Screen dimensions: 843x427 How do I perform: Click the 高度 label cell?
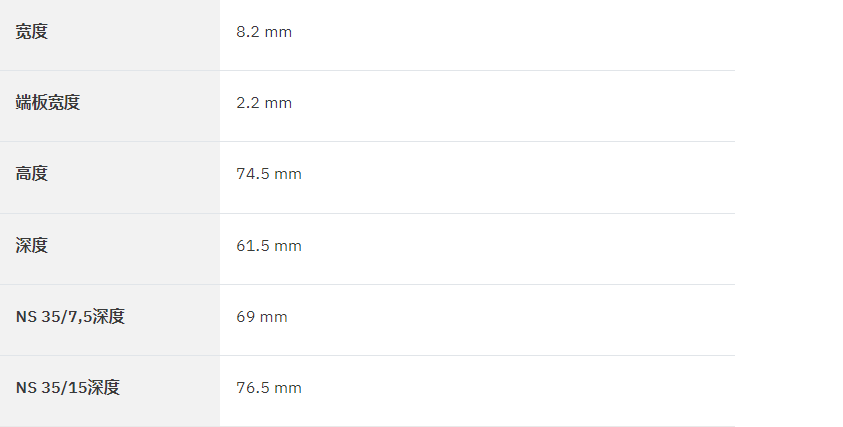point(110,177)
